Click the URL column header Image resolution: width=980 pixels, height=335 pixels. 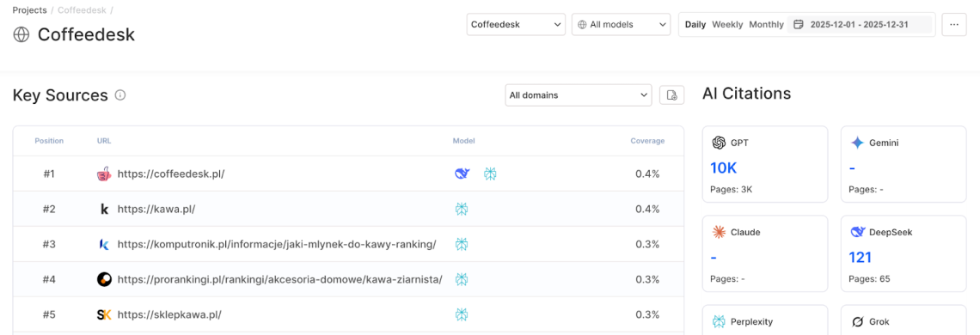(104, 141)
